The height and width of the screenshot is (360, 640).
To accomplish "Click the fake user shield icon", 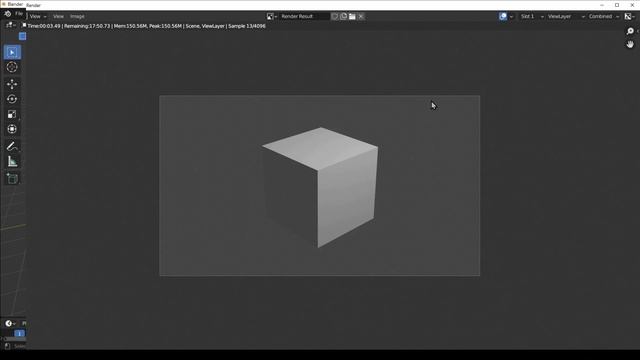I will 335,16.
